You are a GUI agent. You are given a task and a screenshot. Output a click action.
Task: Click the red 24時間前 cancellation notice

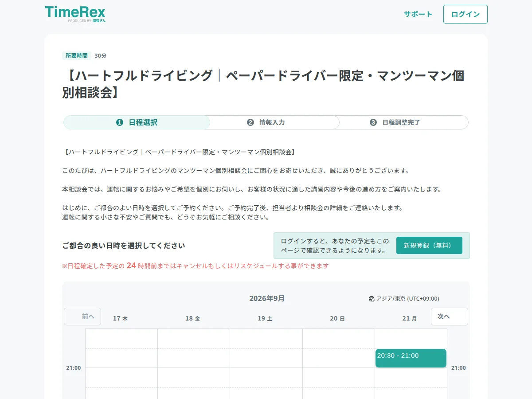[196, 266]
